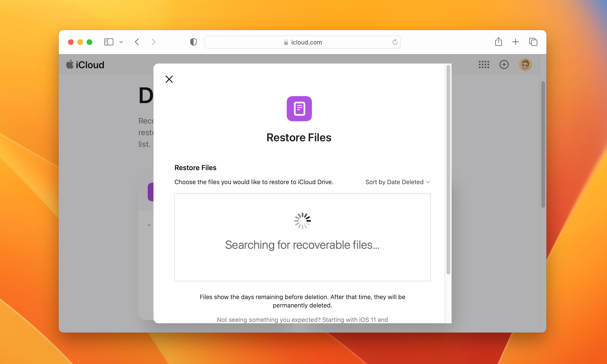Image resolution: width=607 pixels, height=364 pixels.
Task: Toggle the Safari sidebar
Action: point(109,42)
